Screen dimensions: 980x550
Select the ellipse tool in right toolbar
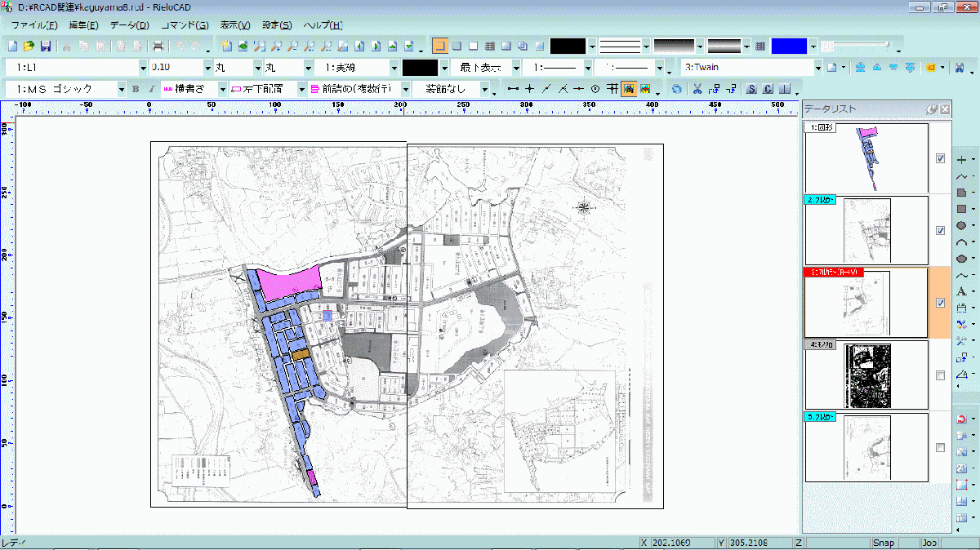point(962,258)
